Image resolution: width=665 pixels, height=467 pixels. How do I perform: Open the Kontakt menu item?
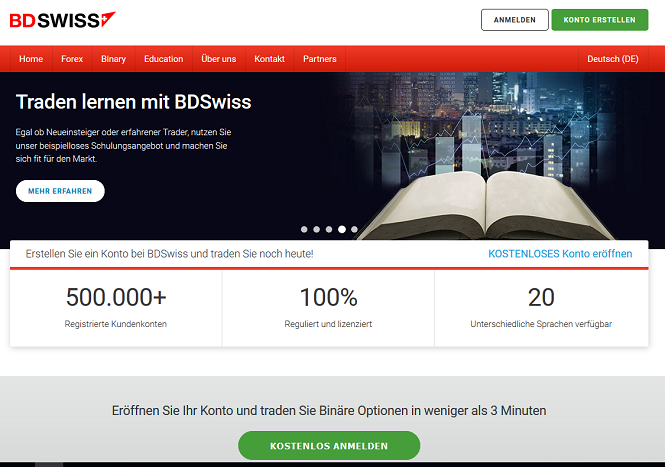[x=269, y=59]
